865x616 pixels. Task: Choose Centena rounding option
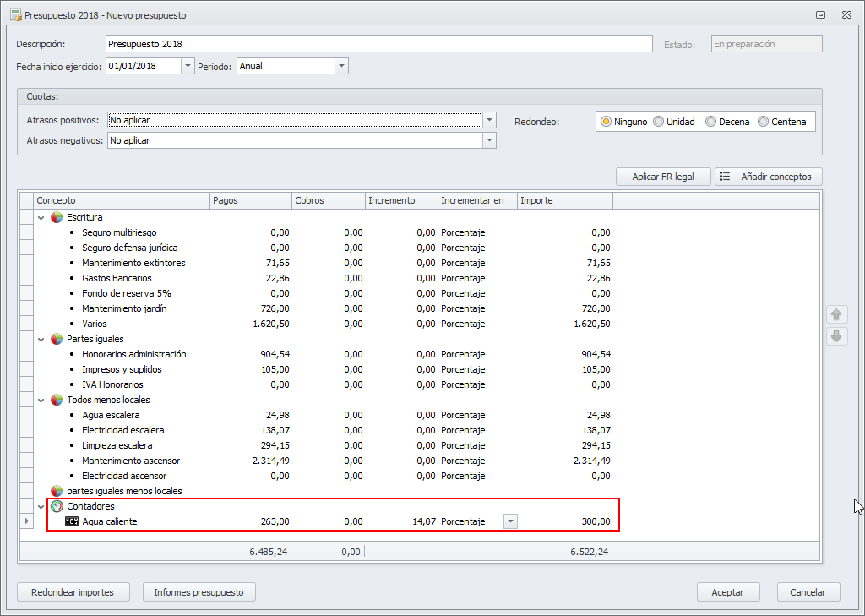(x=764, y=122)
